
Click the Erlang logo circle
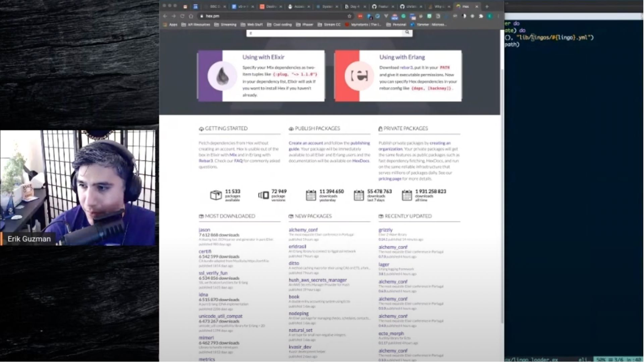click(x=359, y=76)
